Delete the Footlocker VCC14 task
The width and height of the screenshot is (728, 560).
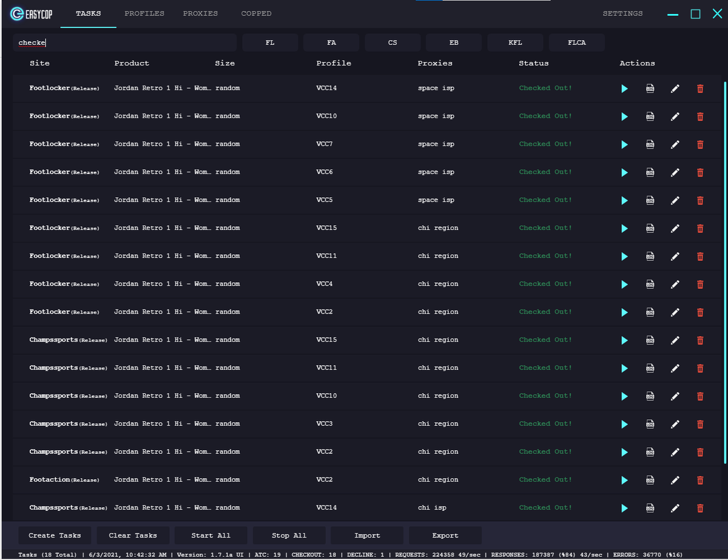[x=700, y=89]
